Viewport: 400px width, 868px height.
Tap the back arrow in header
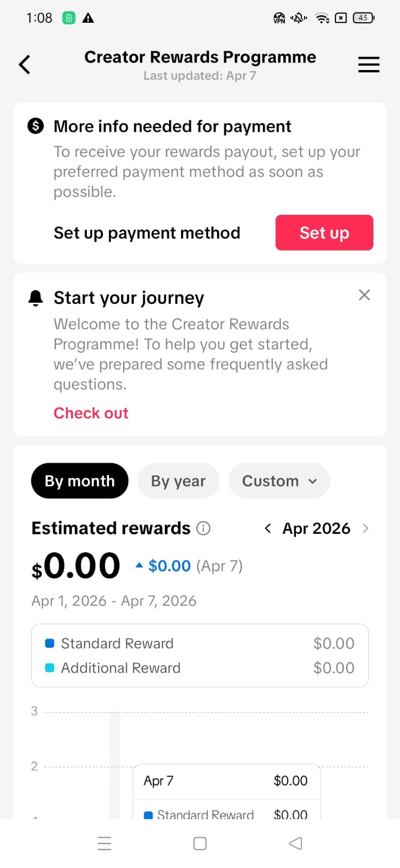tap(25, 65)
